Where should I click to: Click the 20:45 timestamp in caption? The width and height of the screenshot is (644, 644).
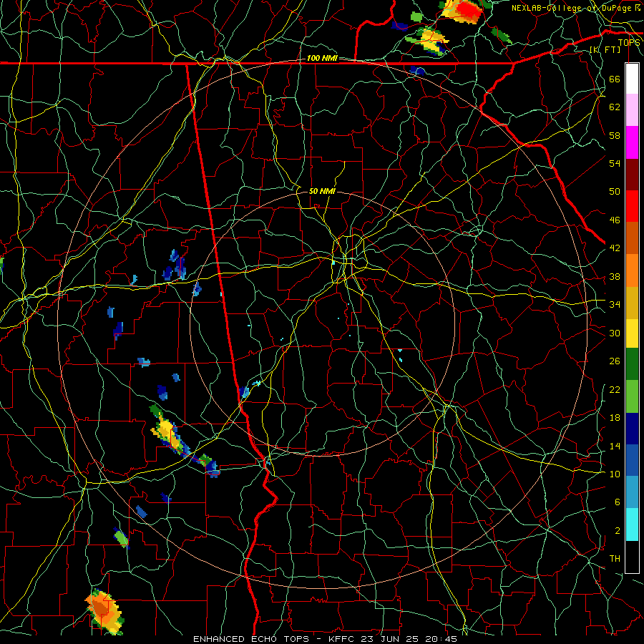click(440, 639)
